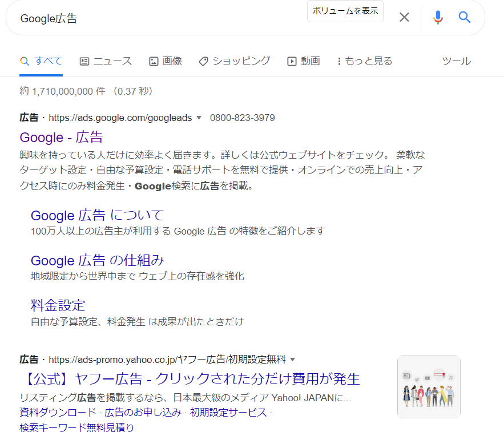Open the Google - 広告 ad title
Viewport: 504px width, 432px height.
[61, 138]
